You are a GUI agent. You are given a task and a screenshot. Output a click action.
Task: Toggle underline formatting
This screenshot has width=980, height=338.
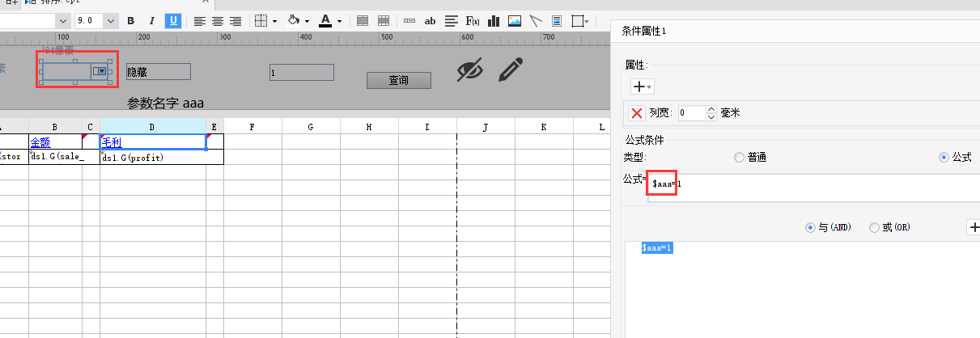(x=172, y=21)
